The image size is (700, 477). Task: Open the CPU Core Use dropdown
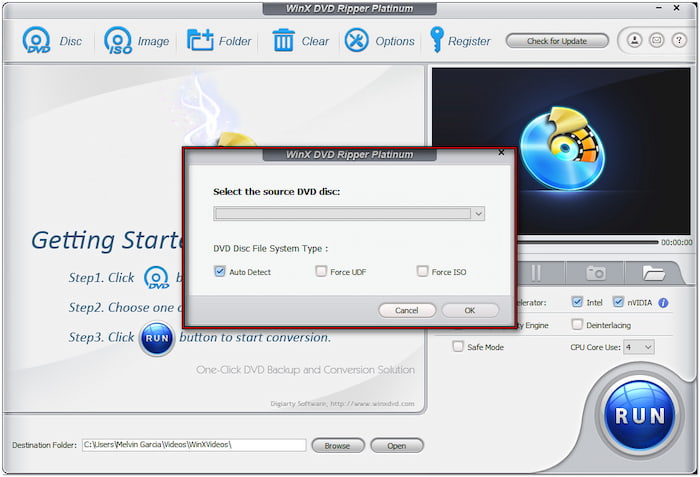(x=639, y=347)
